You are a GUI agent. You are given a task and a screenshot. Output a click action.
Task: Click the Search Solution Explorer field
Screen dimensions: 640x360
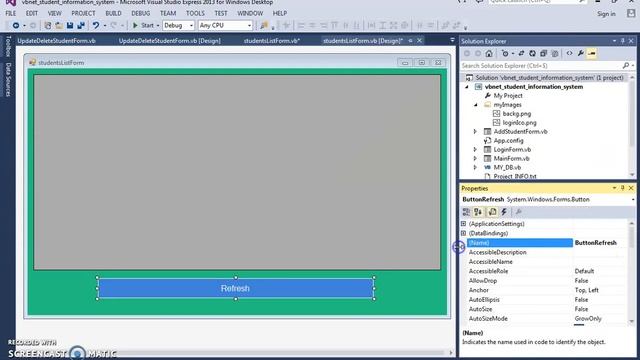[541, 66]
